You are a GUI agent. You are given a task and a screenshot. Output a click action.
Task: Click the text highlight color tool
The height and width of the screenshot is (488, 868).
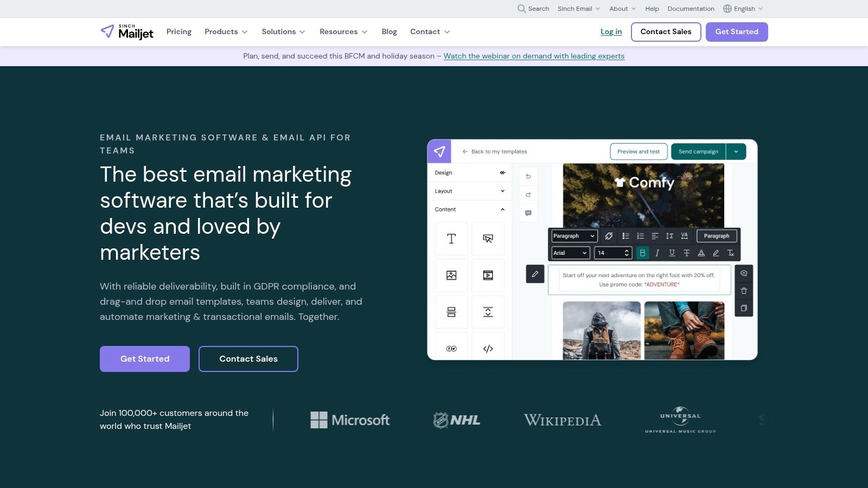(716, 253)
